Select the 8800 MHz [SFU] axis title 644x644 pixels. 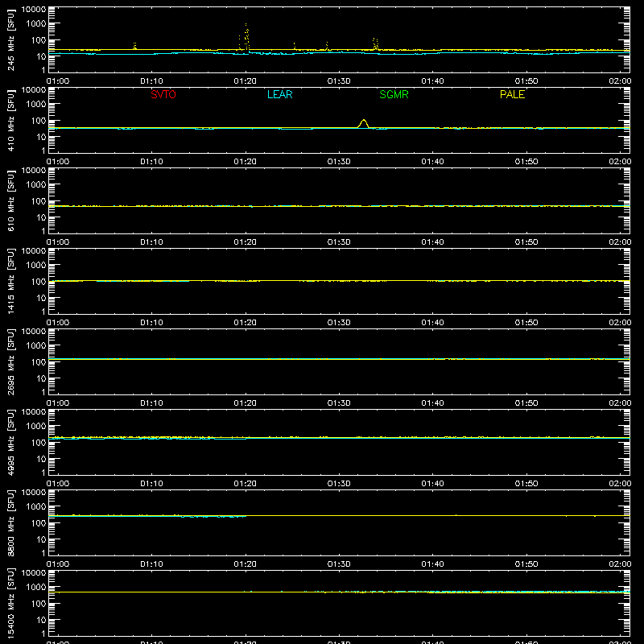coord(10,522)
